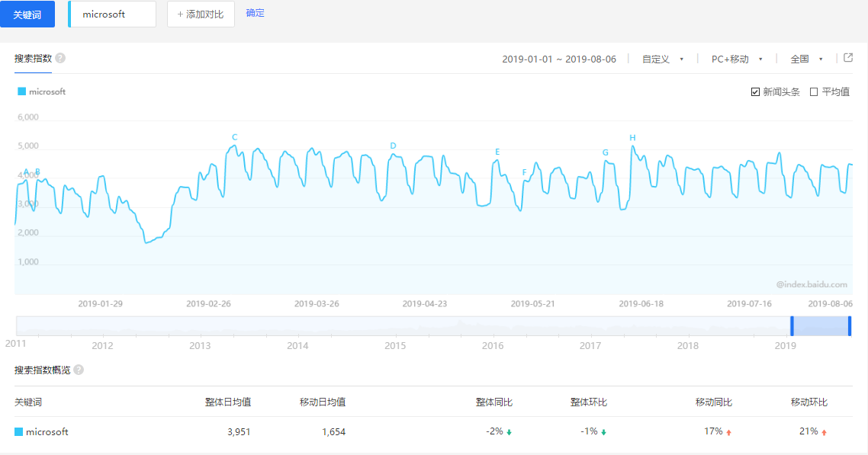This screenshot has width=868, height=455.
Task: Click news marker C on the trend chart
Action: [235, 137]
